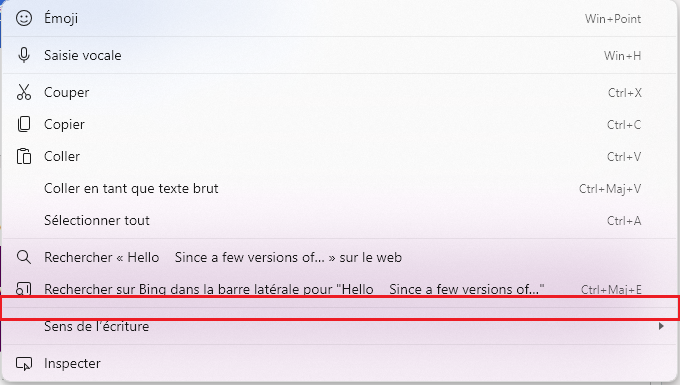680x385 pixels.
Task: Click the copy pages icon
Action: (24, 124)
